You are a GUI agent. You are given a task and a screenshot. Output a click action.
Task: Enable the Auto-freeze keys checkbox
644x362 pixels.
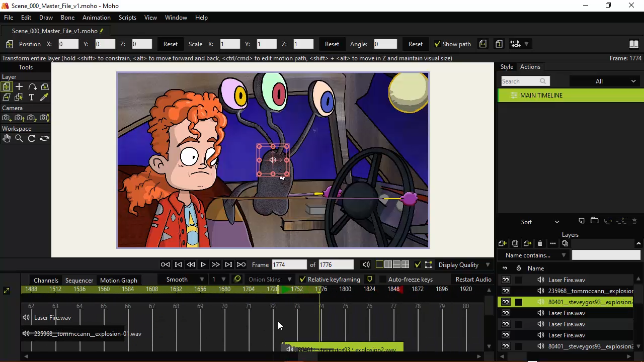(x=382, y=280)
